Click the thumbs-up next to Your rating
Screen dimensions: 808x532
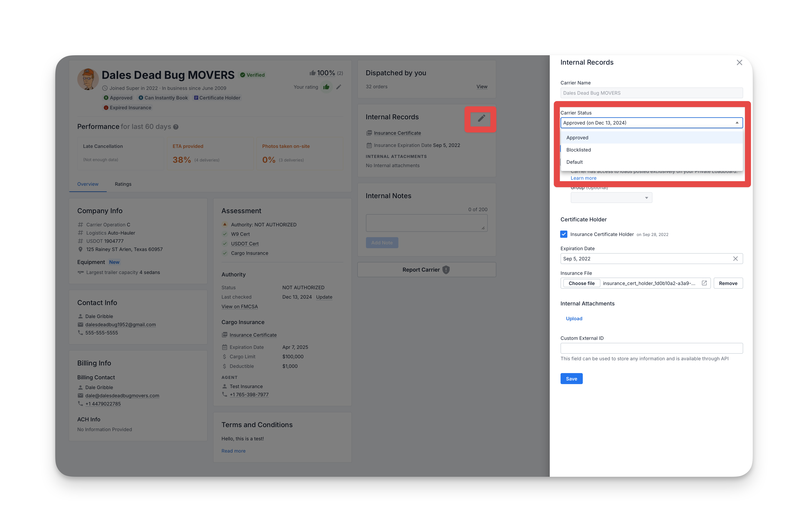(326, 87)
